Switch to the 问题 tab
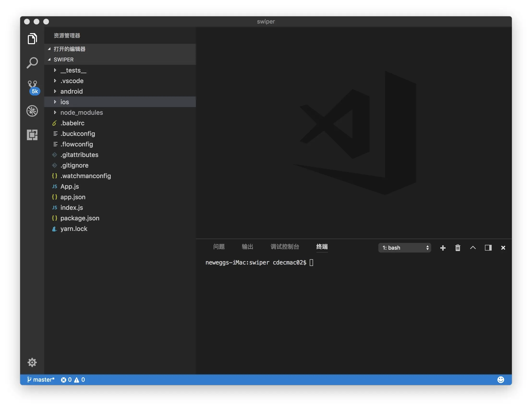Screen dimensions: 532x409 219,247
